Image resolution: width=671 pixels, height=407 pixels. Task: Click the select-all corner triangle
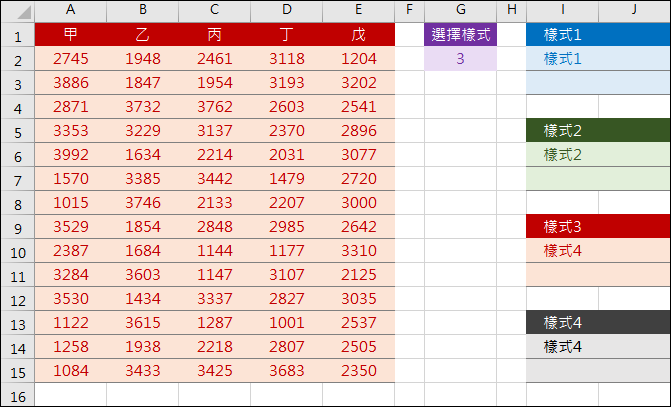tap(24, 12)
